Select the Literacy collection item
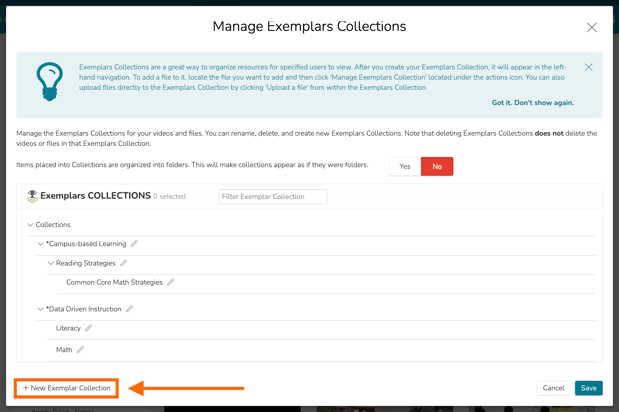This screenshot has height=412, width=619. point(68,328)
